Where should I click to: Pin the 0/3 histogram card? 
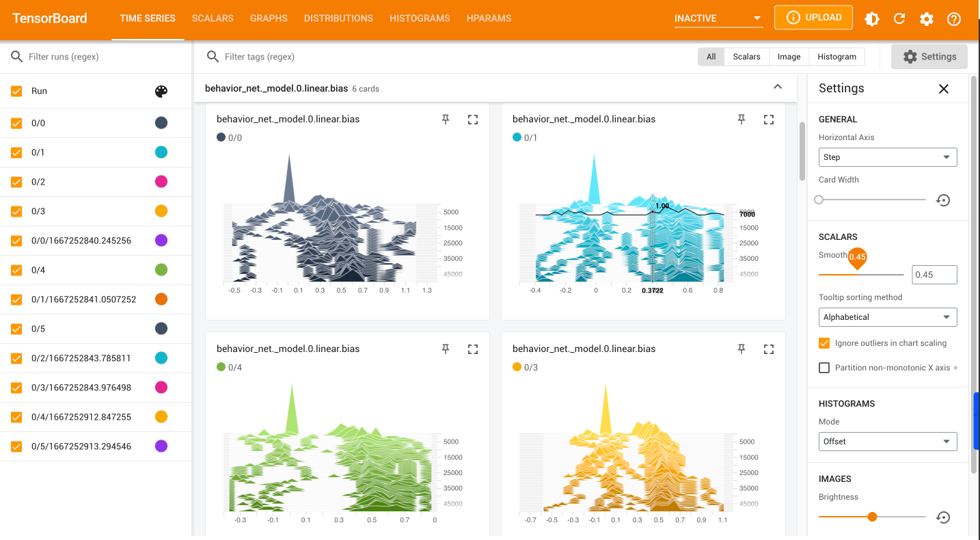(x=741, y=349)
